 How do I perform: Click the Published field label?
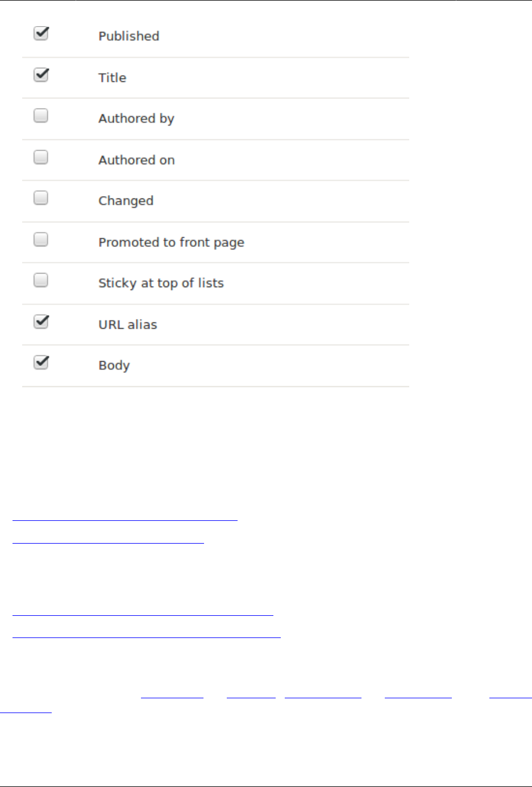coord(128,36)
